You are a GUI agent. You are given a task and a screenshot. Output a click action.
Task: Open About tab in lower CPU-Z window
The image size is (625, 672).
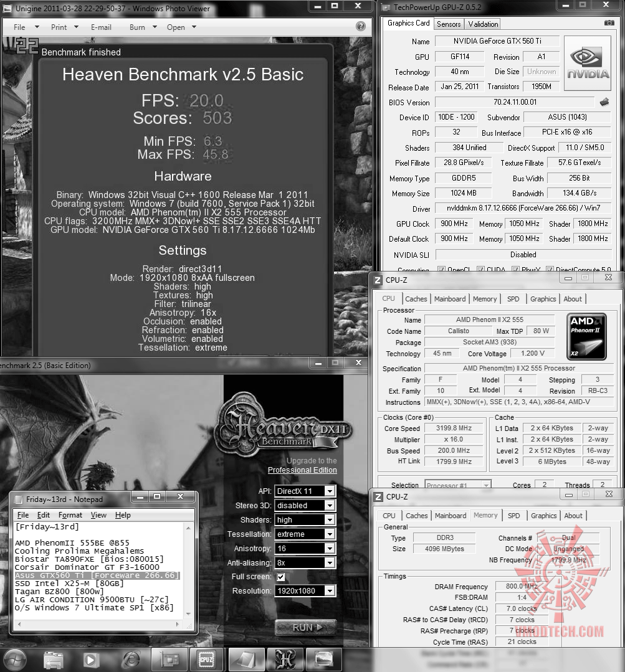[573, 516]
